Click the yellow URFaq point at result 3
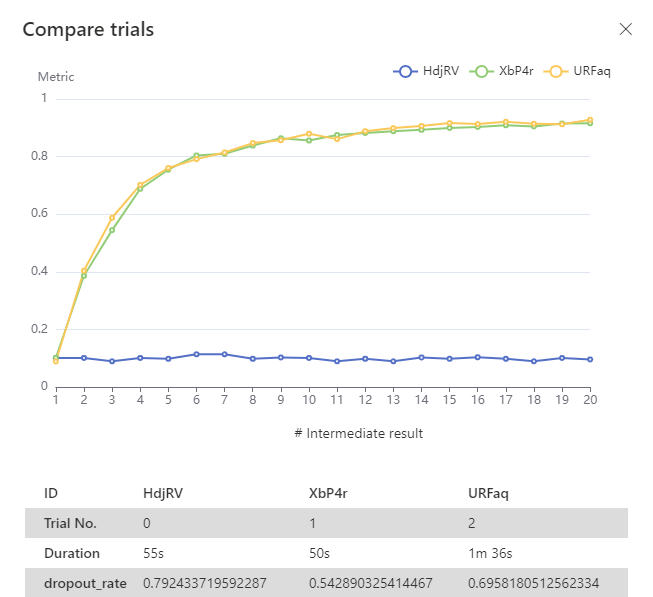The height and width of the screenshot is (597, 653). coord(112,218)
